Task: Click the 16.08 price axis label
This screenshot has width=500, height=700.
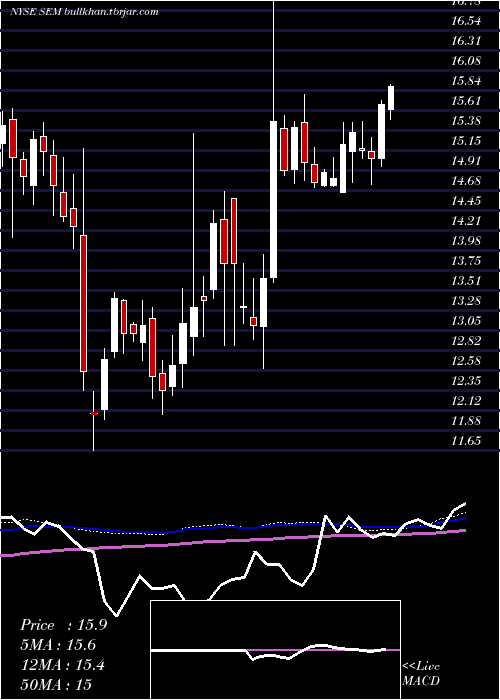Action: click(x=466, y=61)
